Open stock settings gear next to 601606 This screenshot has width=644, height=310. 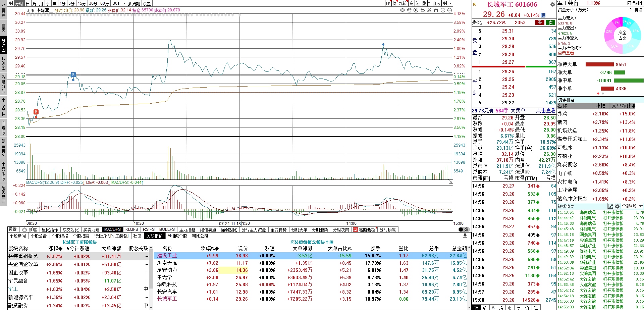click(x=552, y=4)
